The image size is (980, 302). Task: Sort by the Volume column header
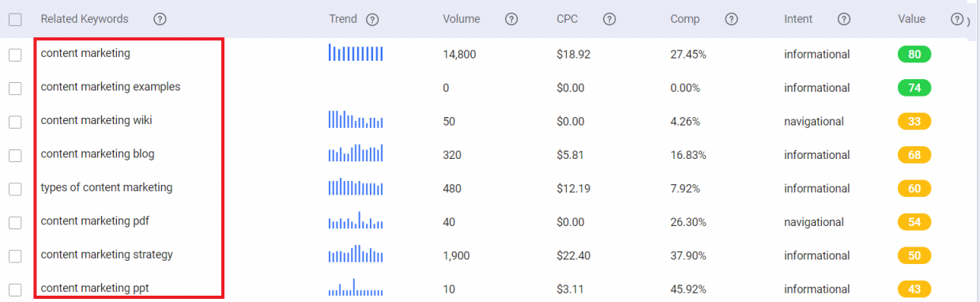point(462,19)
